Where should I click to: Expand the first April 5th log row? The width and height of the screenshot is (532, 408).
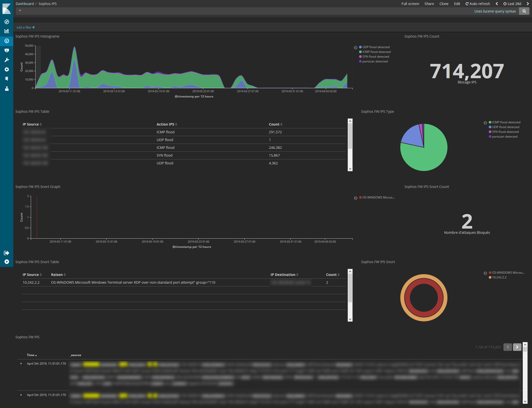click(x=21, y=364)
